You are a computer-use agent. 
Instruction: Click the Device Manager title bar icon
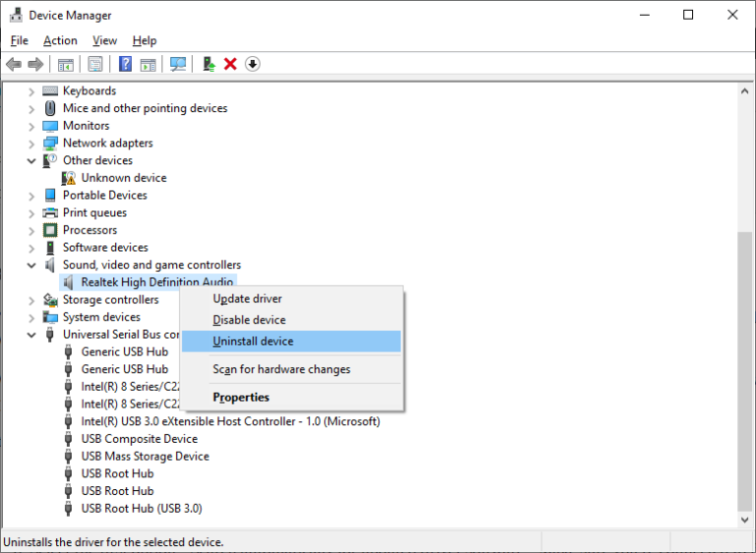click(16, 15)
